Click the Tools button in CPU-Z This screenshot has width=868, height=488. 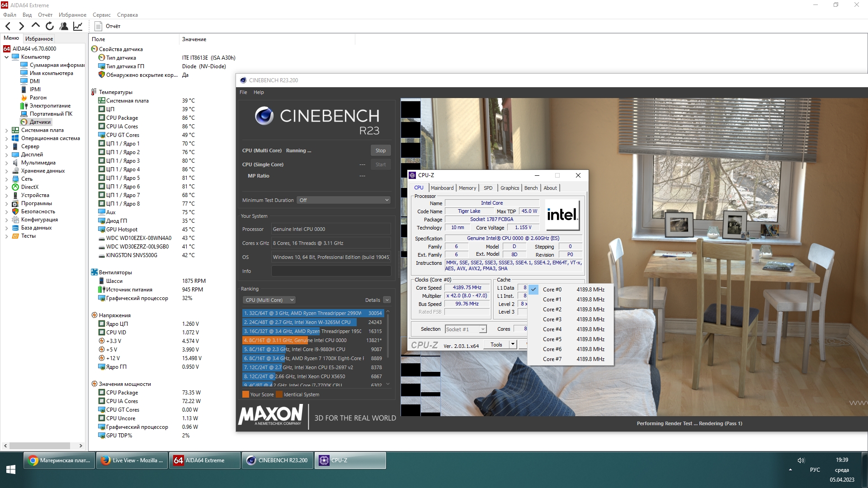[496, 345]
